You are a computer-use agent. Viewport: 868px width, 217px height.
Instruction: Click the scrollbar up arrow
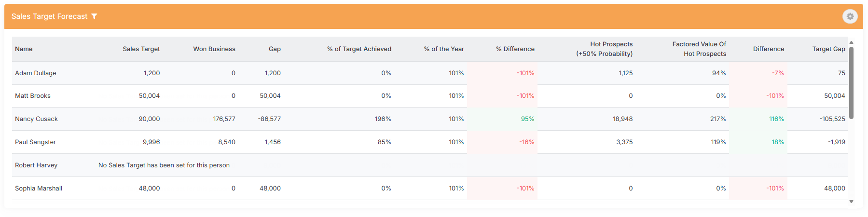[852, 42]
